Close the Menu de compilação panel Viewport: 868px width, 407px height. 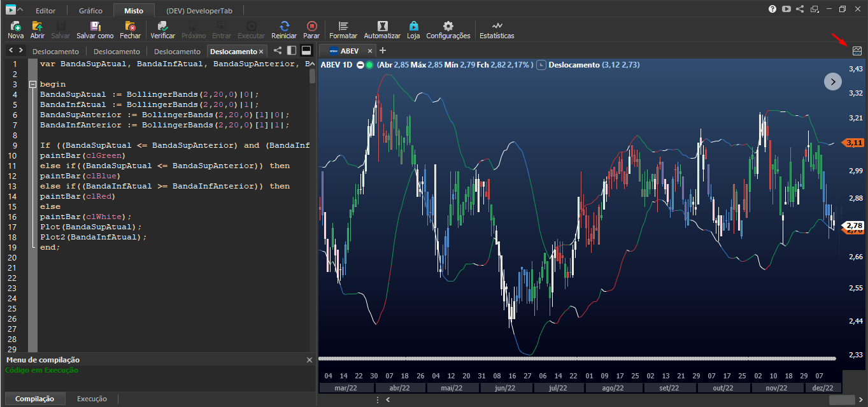(x=309, y=360)
